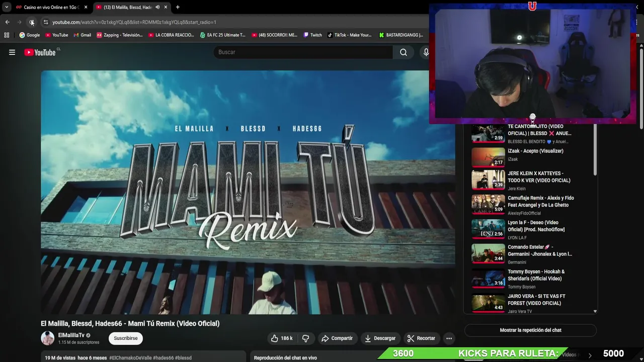Clip the video with Recortar
644x362 pixels.
pos(421,338)
